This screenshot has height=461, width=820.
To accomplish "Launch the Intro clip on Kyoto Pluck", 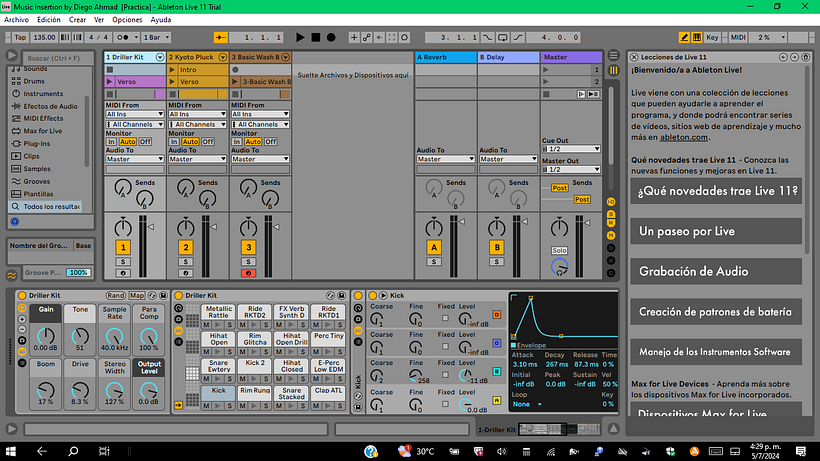I will coord(172,70).
